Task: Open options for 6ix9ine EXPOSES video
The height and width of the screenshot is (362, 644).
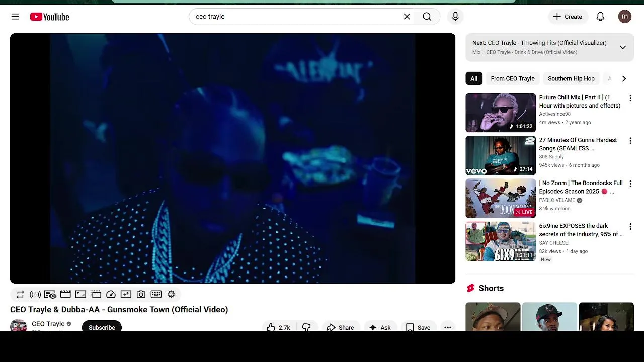Action: coord(630,227)
